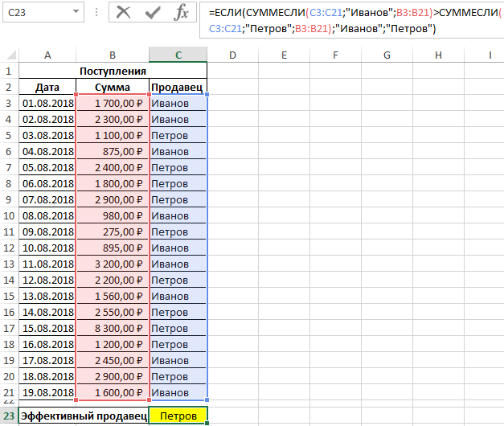Click the date cell 01.08.2018
This screenshot has width=504, height=426.
47,103
